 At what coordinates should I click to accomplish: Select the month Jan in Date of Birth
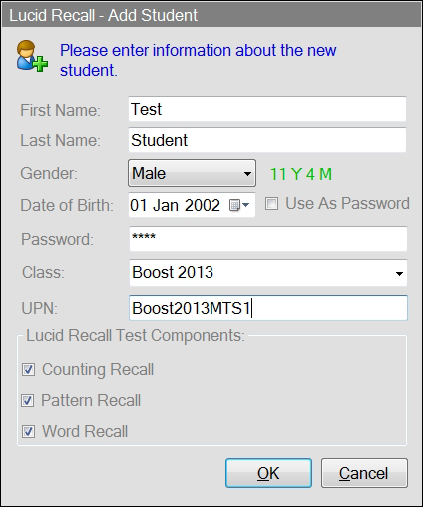165,205
